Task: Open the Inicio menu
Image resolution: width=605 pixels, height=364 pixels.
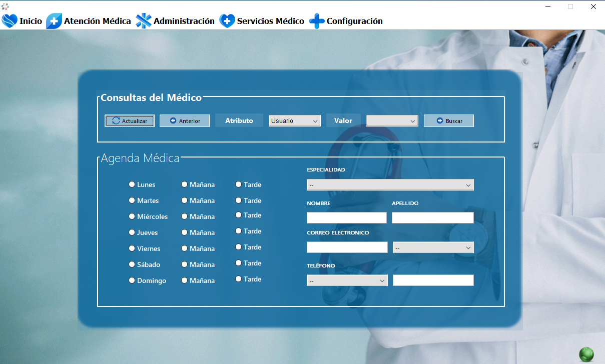Action: tap(22, 21)
